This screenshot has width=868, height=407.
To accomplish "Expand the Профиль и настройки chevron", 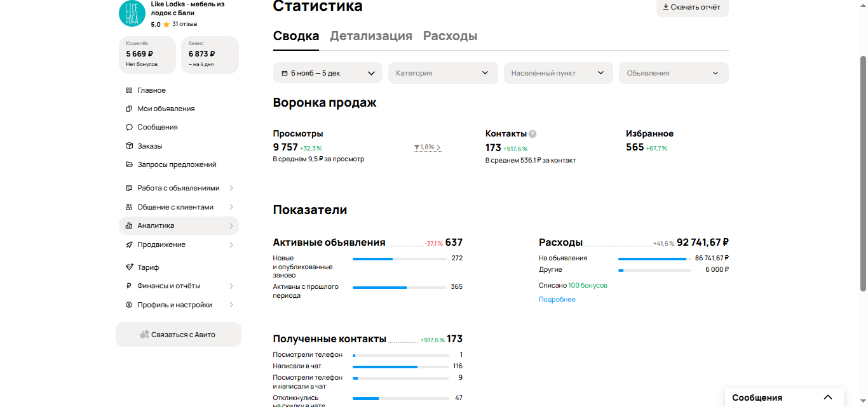I will (x=231, y=305).
